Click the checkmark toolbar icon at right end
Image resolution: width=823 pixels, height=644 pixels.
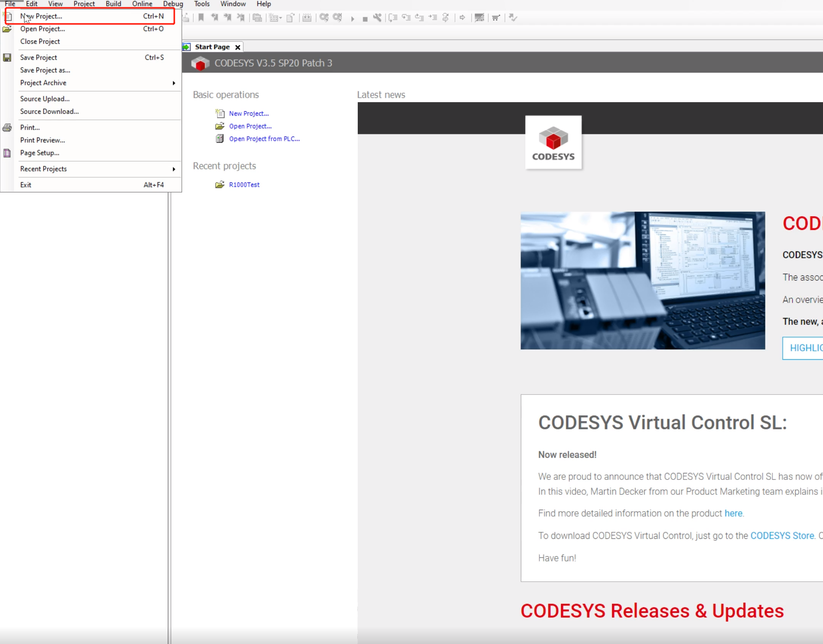(x=513, y=18)
